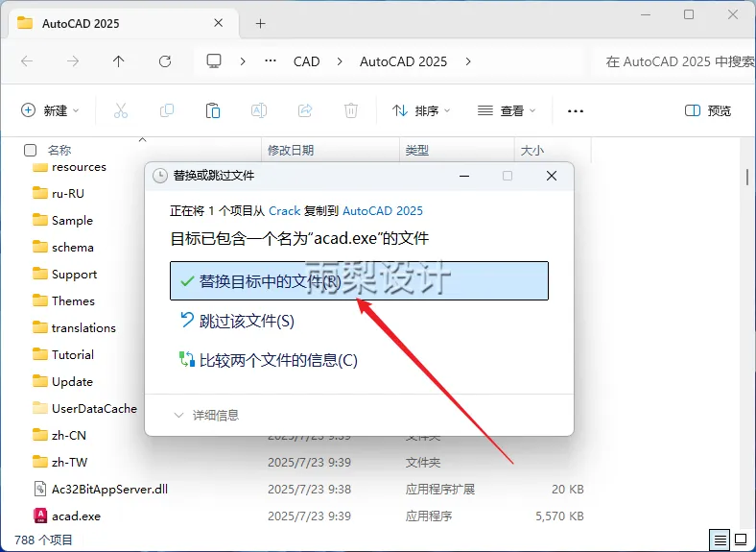This screenshot has height=552, width=756.
Task: Open the 查看 dropdown menu
Action: pyautogui.click(x=507, y=111)
